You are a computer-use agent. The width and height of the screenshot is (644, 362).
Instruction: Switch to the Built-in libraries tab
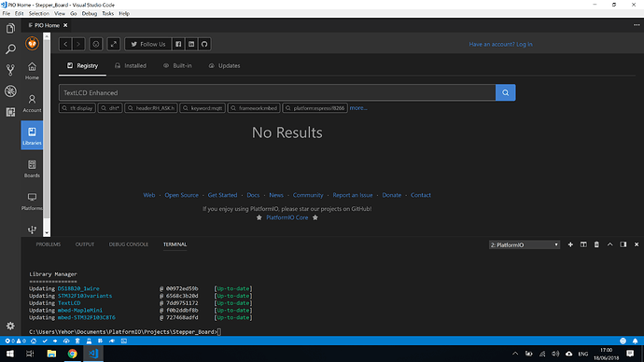click(x=177, y=65)
